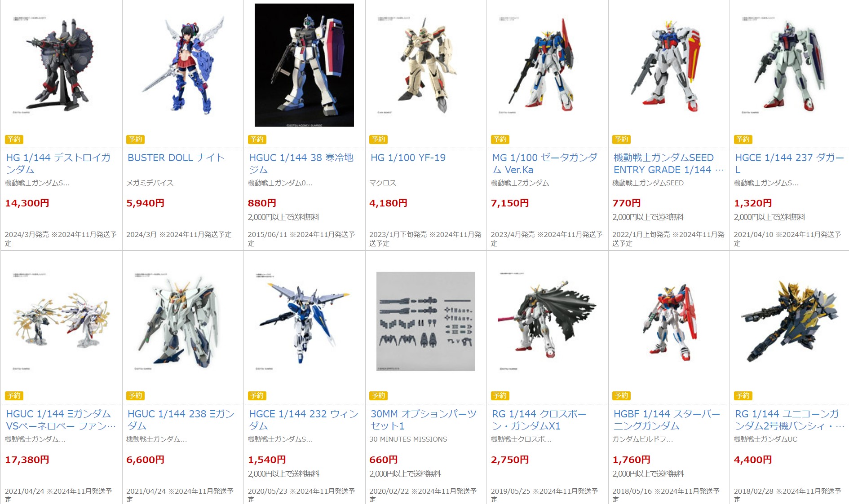Open the HG 1/144 デストロイガンダム product link
Screen dimensions: 849x504
[x=58, y=163]
